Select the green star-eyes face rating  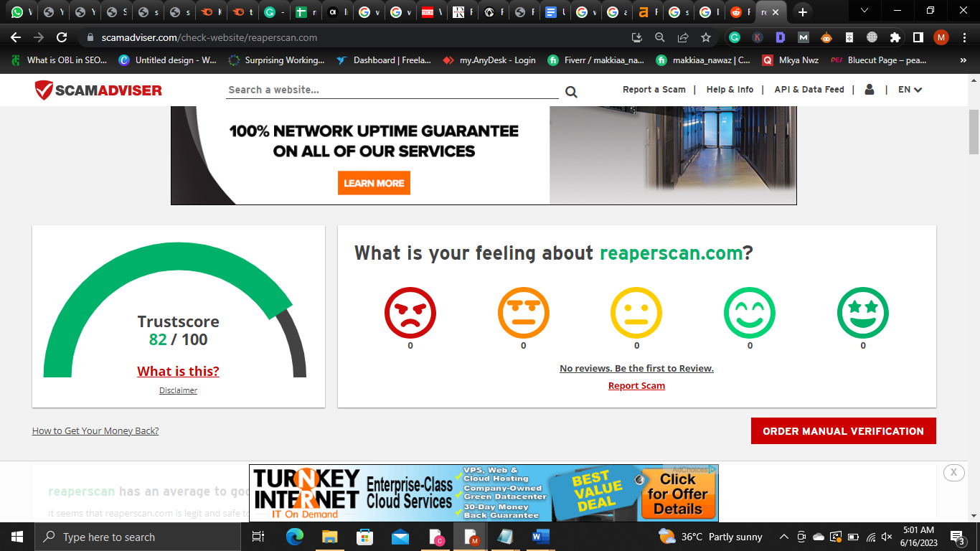(863, 313)
